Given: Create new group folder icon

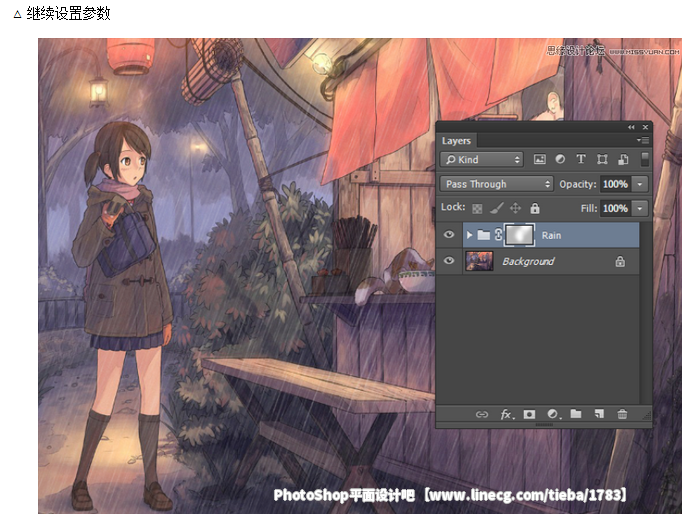Looking at the screenshot, I should tap(576, 414).
